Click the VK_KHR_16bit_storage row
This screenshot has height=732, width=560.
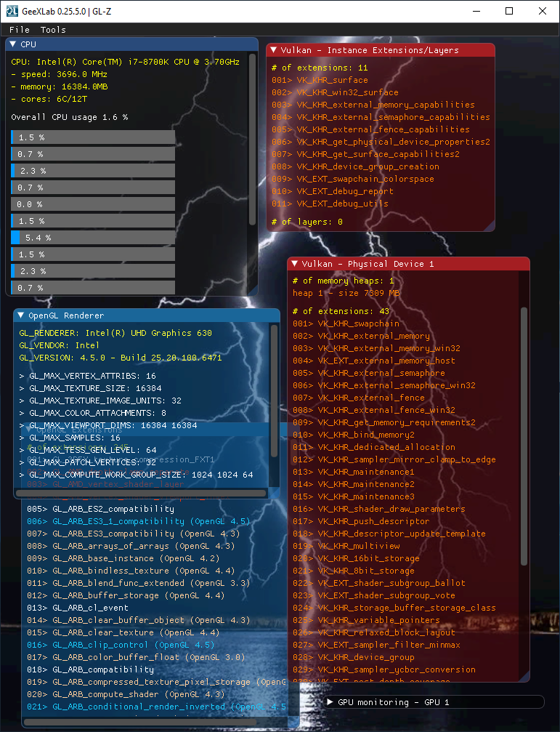pyautogui.click(x=356, y=558)
